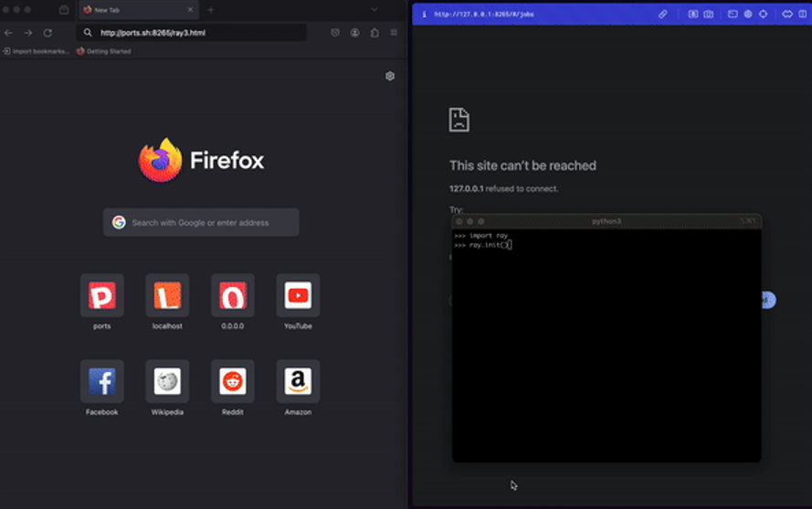Viewport: 812px width, 509px height.
Task: Open the Amazon shortcut tile
Action: click(298, 381)
